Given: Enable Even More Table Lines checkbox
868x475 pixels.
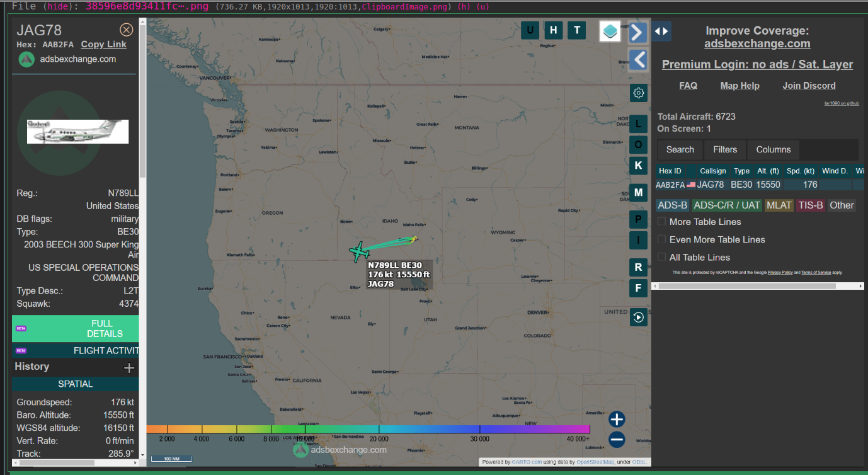Looking at the screenshot, I should coord(662,239).
